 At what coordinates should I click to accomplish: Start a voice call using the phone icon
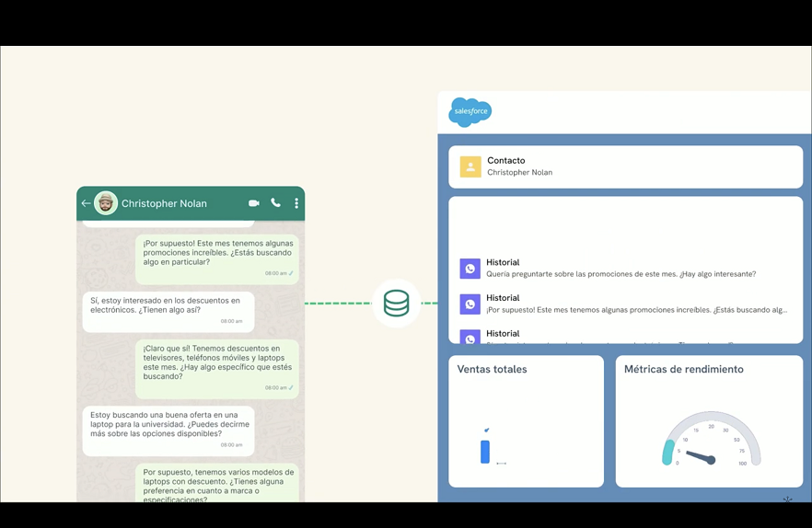click(x=275, y=203)
